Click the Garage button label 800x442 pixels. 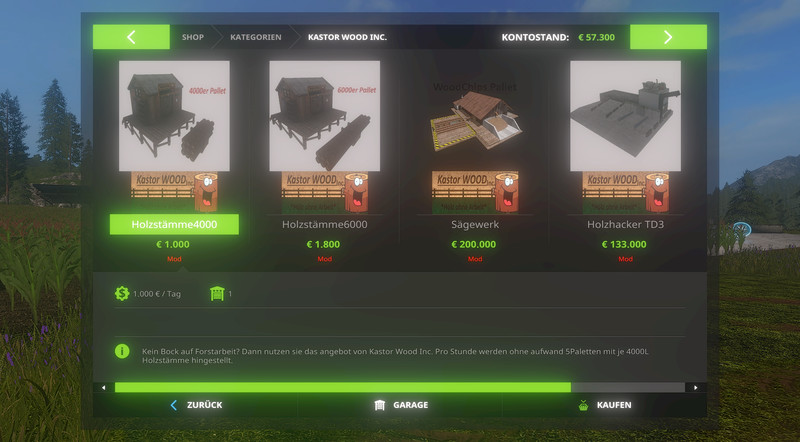(x=411, y=405)
